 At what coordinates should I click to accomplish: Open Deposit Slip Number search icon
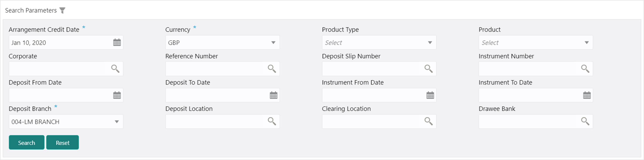click(x=429, y=69)
